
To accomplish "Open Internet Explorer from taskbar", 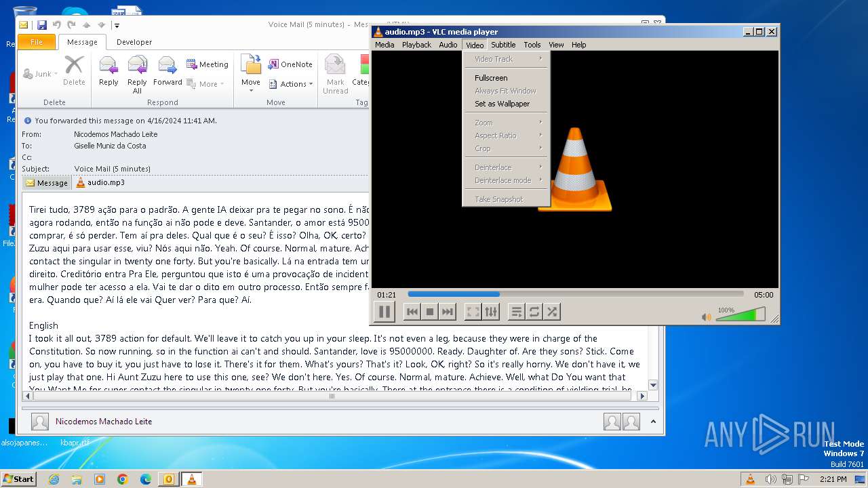I will tap(54, 479).
